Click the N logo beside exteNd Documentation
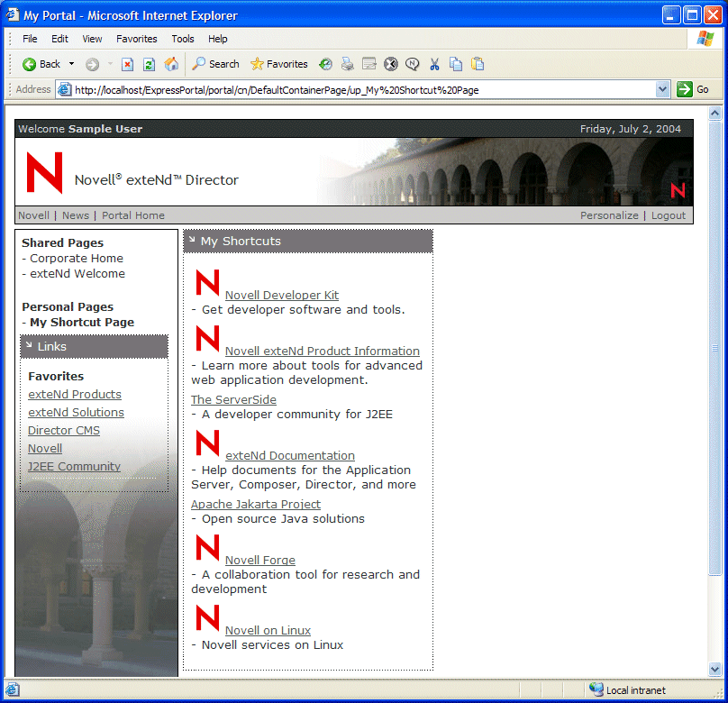Screen dimensions: 728x703 point(207,443)
